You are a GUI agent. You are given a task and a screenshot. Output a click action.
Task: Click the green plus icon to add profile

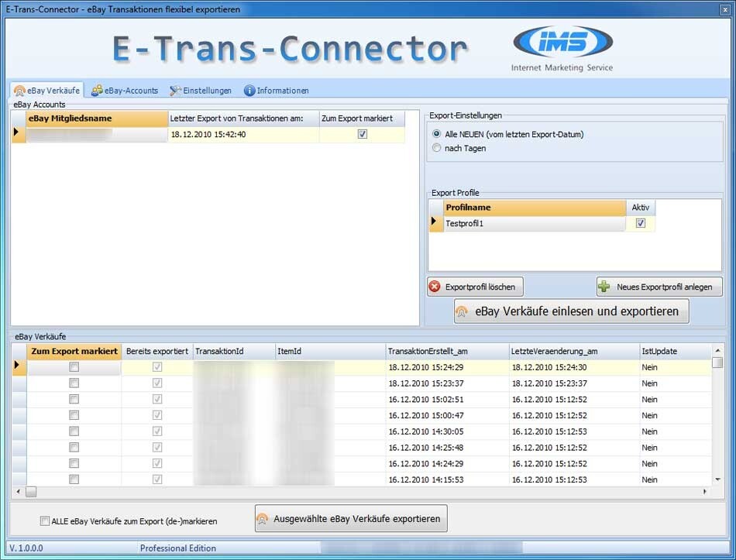pos(604,286)
